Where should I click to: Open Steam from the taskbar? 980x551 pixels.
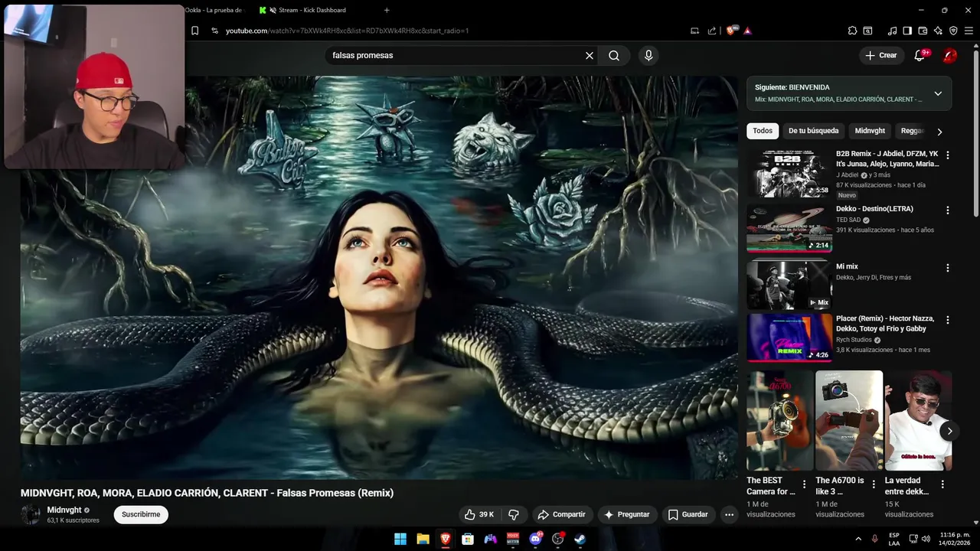tap(580, 539)
